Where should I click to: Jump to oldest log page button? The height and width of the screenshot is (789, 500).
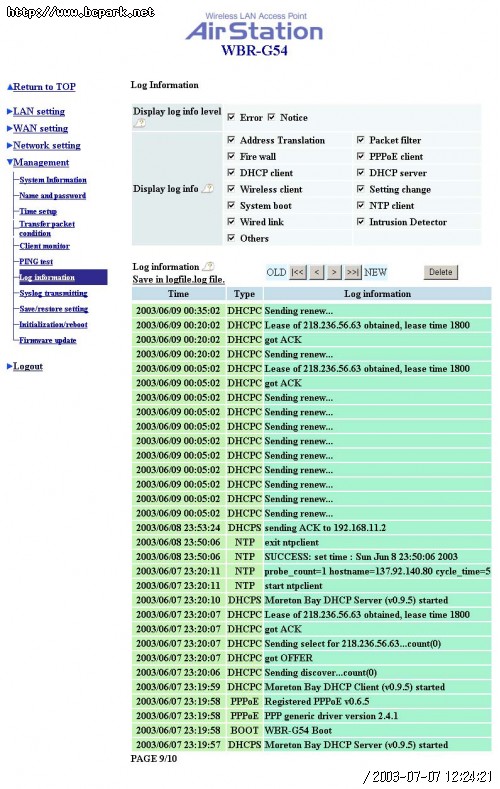pyautogui.click(x=298, y=272)
